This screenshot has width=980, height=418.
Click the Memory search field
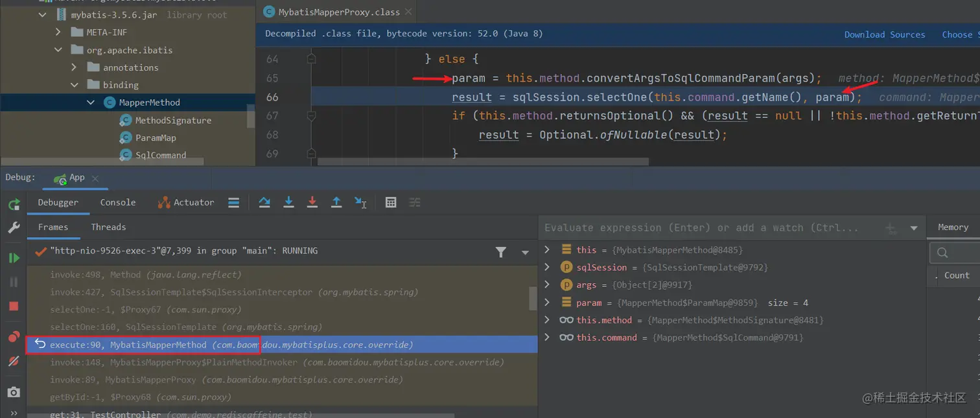pyautogui.click(x=954, y=252)
